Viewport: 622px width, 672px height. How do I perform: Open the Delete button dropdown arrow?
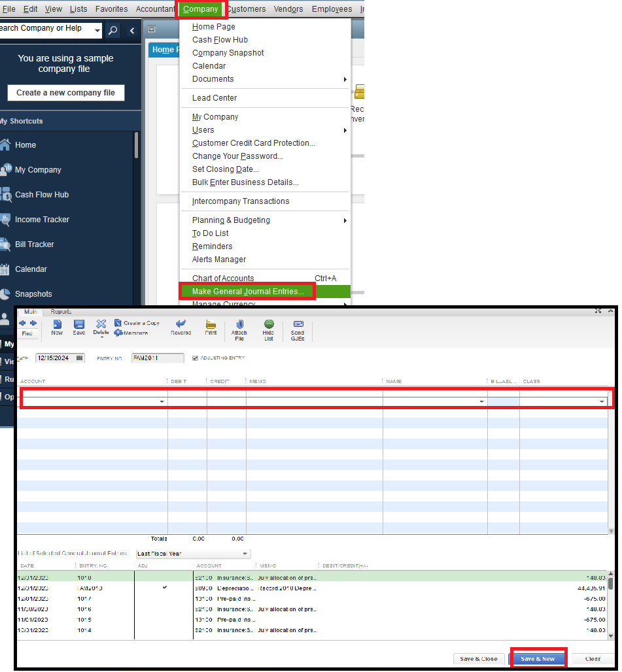pyautogui.click(x=102, y=337)
